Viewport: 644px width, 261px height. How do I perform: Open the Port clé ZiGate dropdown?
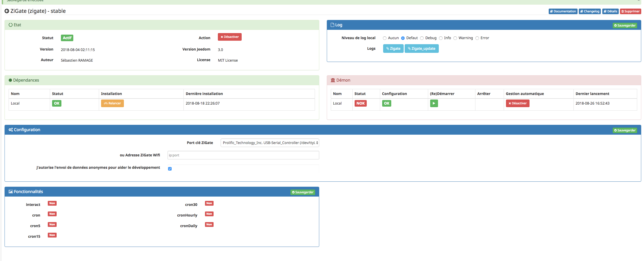[x=270, y=143]
